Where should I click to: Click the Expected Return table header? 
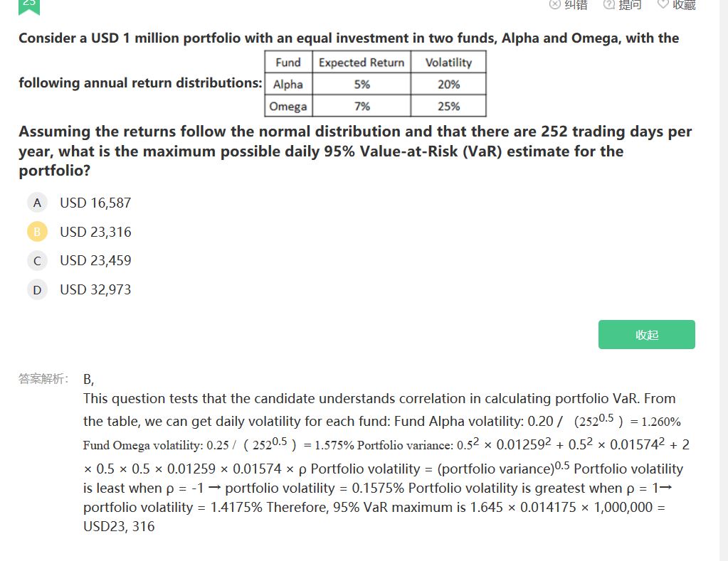pos(362,62)
